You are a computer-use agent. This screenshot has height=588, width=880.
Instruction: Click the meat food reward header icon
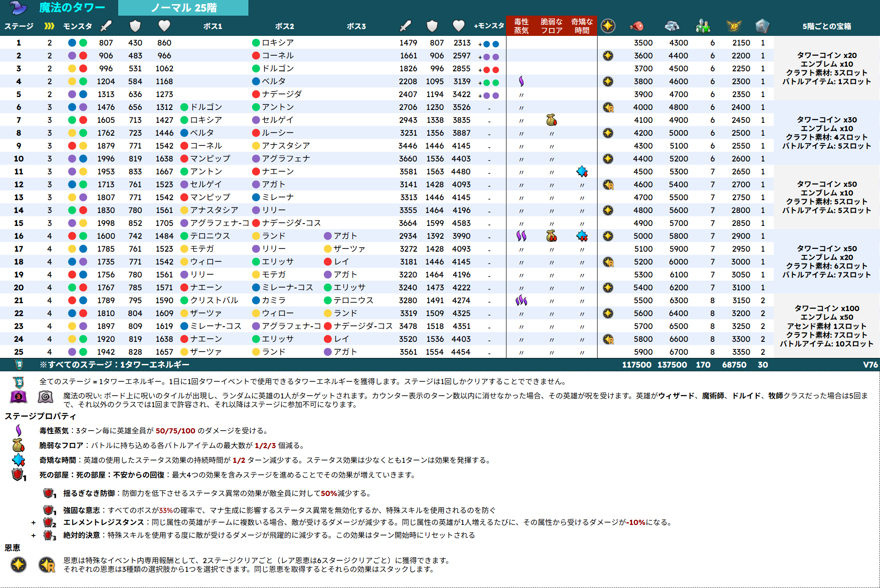(x=637, y=26)
